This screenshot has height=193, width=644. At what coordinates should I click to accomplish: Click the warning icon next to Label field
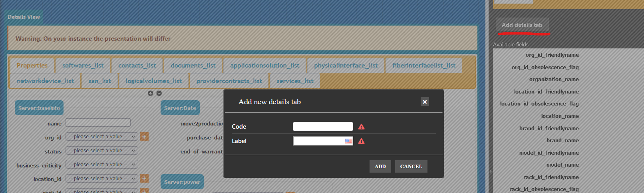[x=362, y=141]
